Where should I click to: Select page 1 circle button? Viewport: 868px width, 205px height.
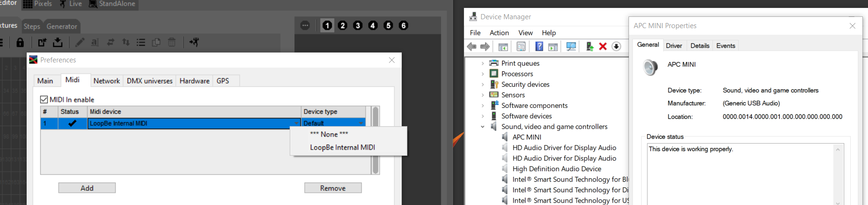coord(328,25)
